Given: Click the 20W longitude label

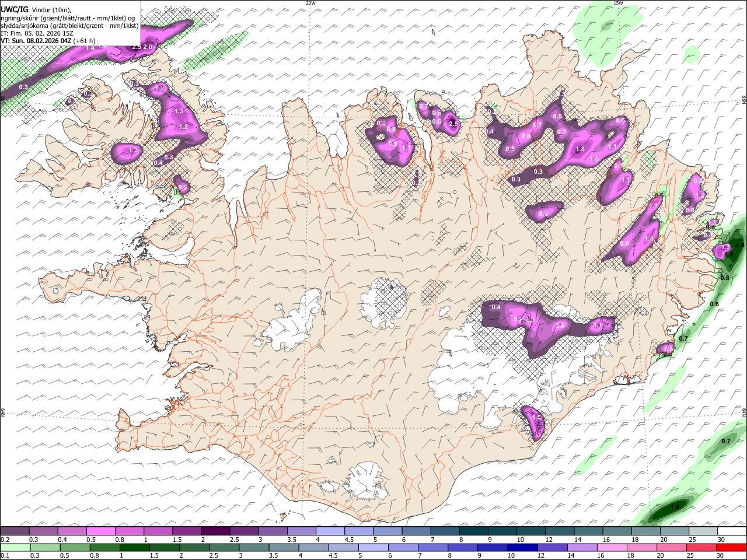Looking at the screenshot, I should click(310, 3).
